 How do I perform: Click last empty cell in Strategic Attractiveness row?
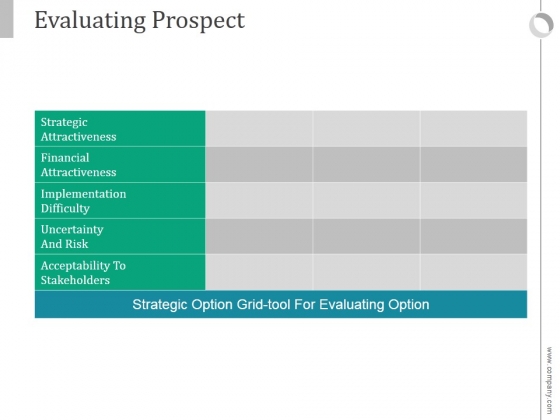point(474,129)
